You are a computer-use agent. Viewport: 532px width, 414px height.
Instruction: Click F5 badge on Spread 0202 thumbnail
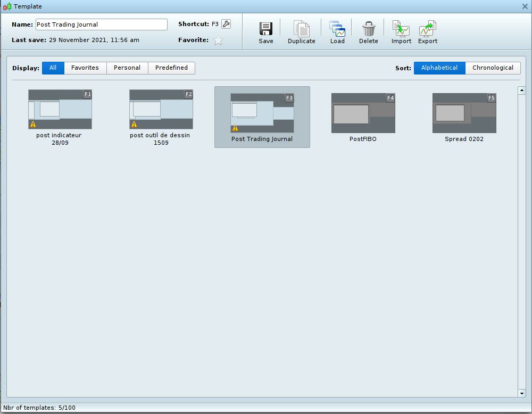click(492, 98)
